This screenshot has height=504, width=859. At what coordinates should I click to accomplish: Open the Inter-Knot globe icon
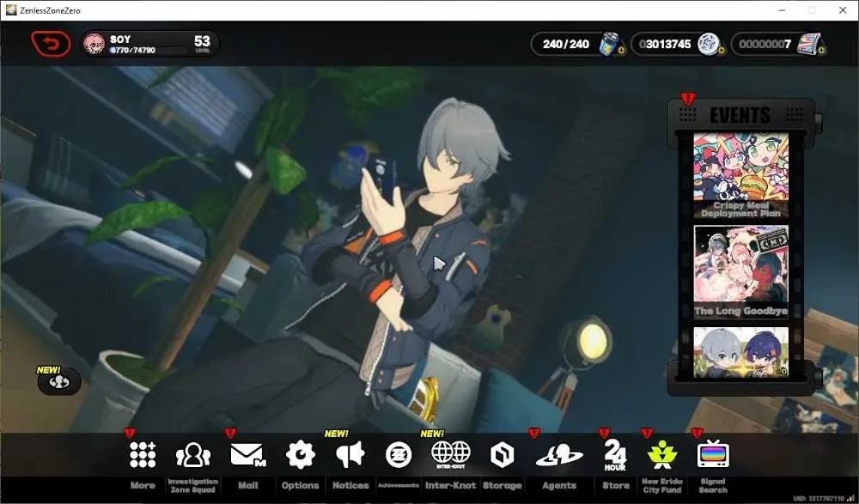(450, 455)
